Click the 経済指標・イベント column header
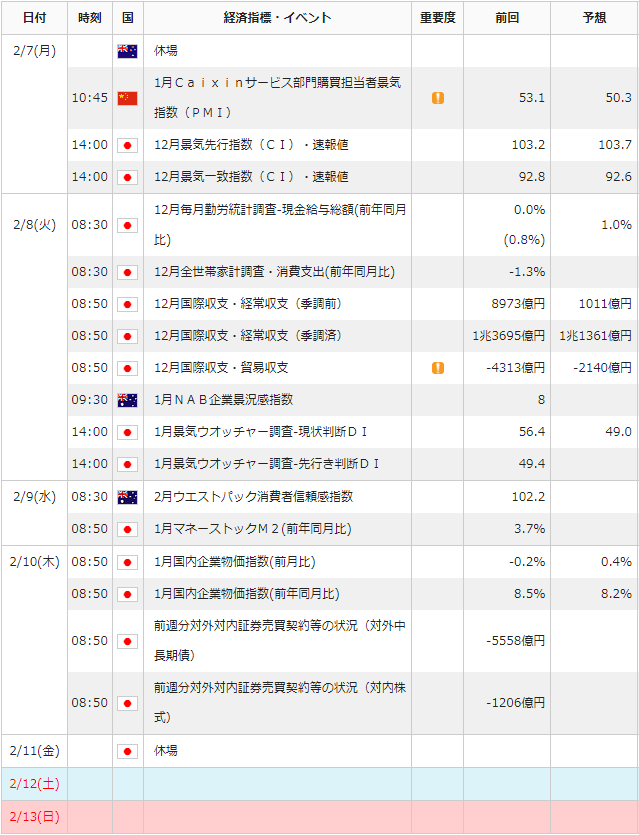The height and width of the screenshot is (835, 639). [x=277, y=18]
